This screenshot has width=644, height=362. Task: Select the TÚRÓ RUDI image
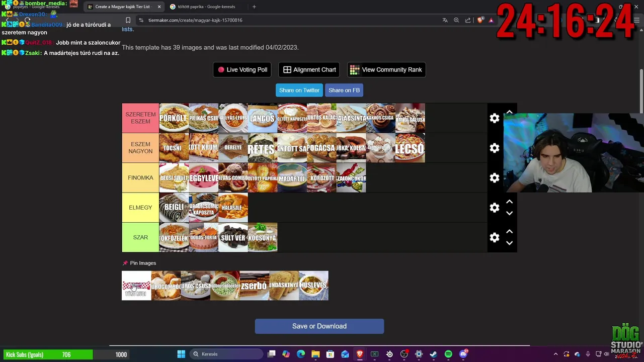(x=136, y=286)
